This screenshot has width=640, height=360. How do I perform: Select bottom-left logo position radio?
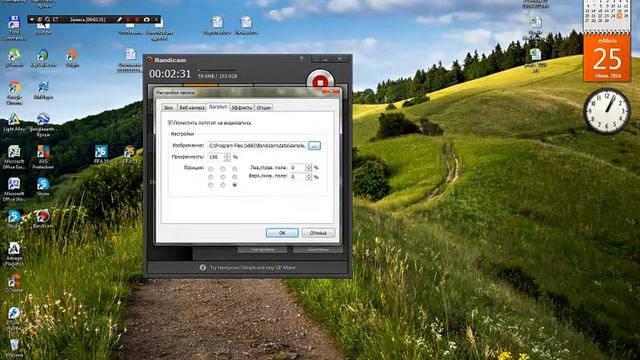(211, 185)
